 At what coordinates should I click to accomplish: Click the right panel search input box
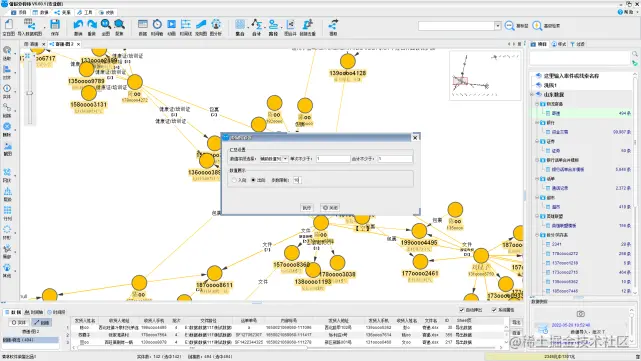tap(580, 58)
